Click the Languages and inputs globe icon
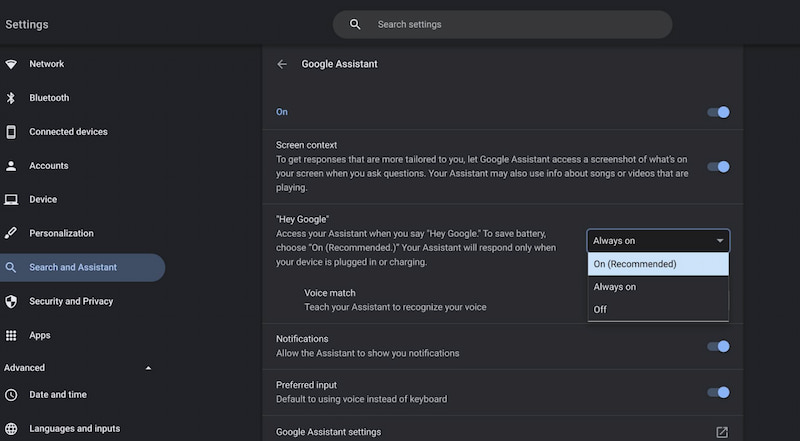Image resolution: width=800 pixels, height=441 pixels. 11,429
